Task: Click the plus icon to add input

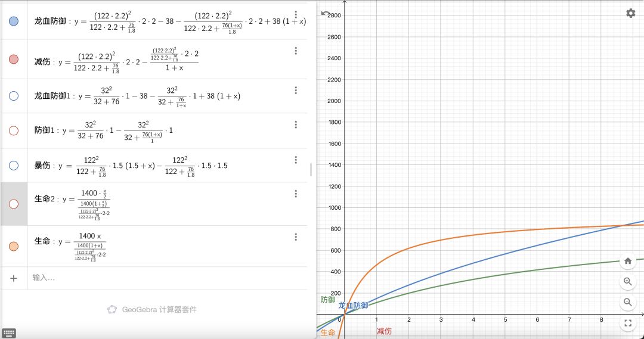Action: pyautogui.click(x=14, y=278)
